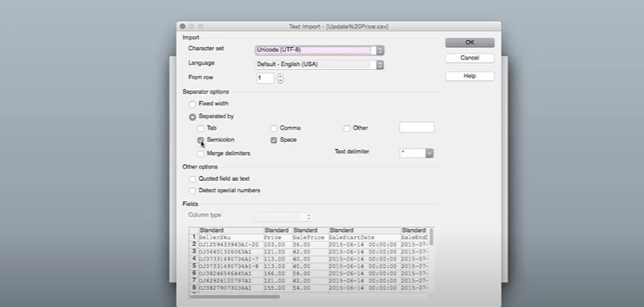The height and width of the screenshot is (307, 644).
Task: Select the Separated by radio button
Action: point(192,117)
